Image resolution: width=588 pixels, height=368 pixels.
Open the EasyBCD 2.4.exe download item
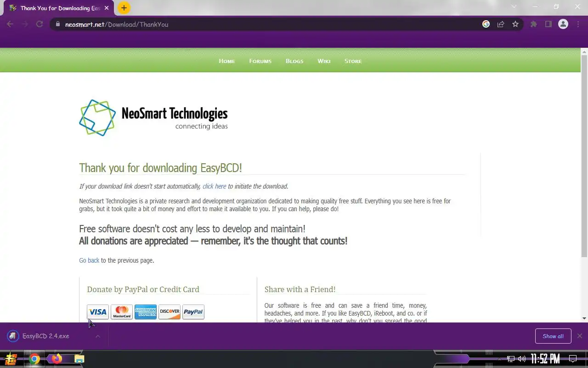(x=46, y=336)
